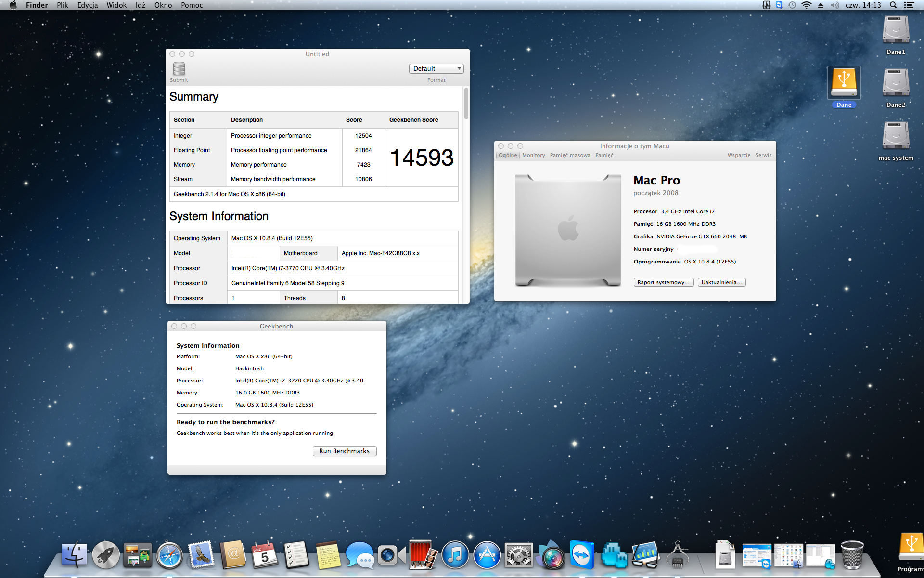
Task: Open Mission Control from the Dock
Action: coord(138,554)
